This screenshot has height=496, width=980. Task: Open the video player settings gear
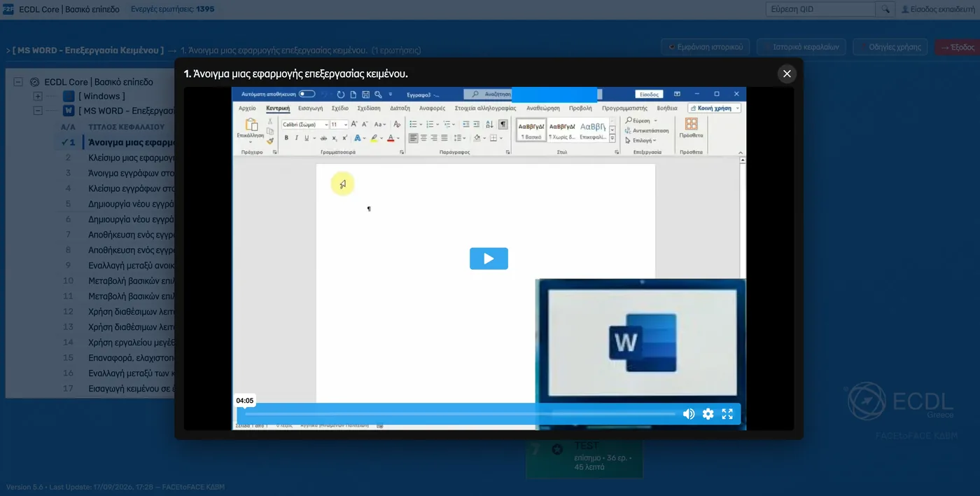coord(708,414)
